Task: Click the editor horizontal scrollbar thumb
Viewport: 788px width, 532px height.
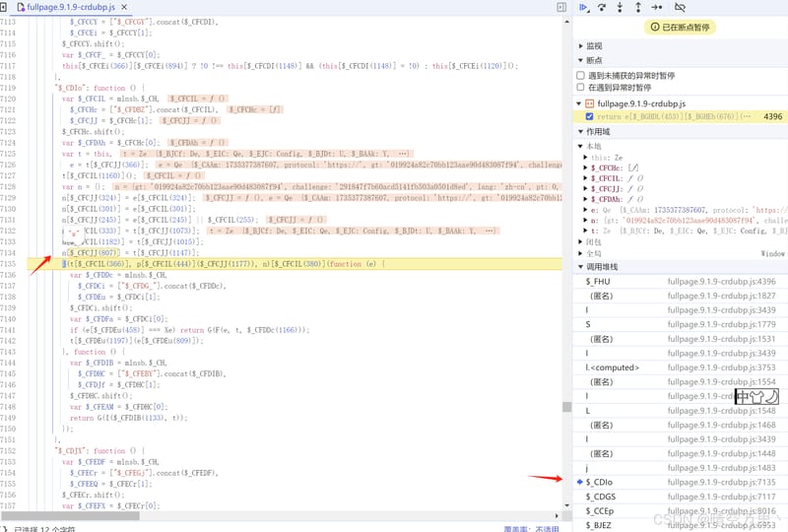Action: 70,516
